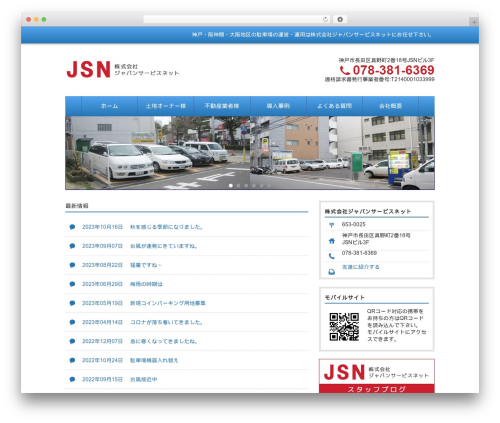Click the 株式会社ジャパンサービスネット sidebar heading

pos(368,211)
